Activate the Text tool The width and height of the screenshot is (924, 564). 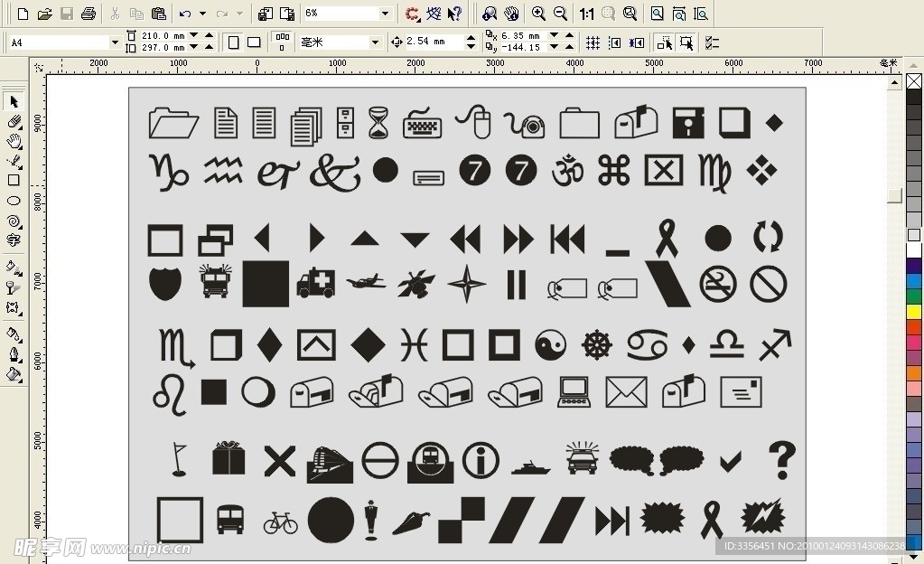[14, 240]
